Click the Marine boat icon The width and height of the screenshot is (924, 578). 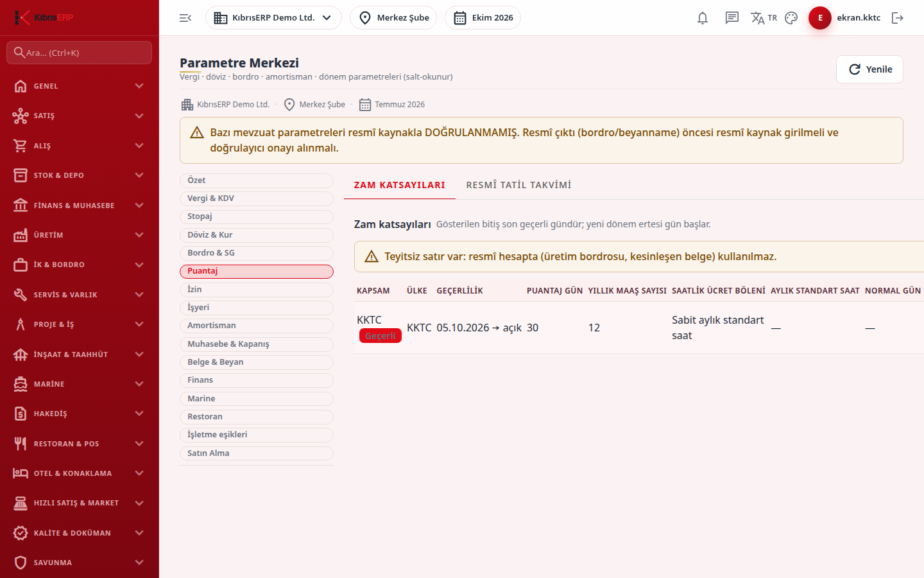(21, 384)
